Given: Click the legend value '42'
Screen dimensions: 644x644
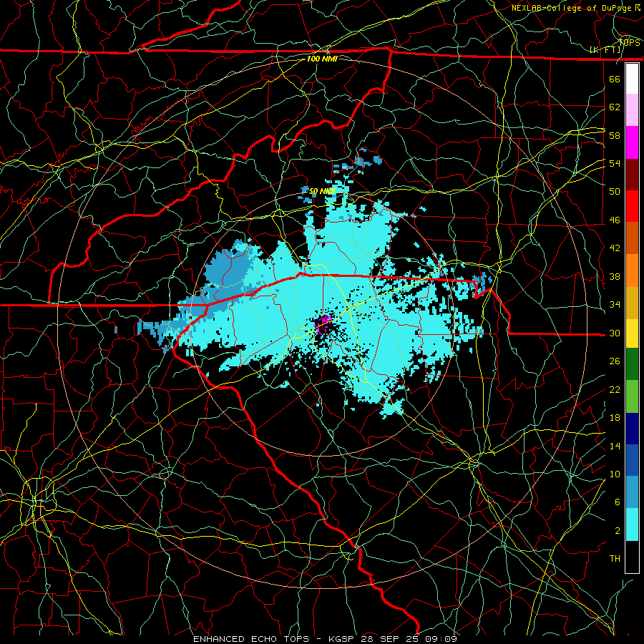Looking at the screenshot, I should pyautogui.click(x=615, y=248).
